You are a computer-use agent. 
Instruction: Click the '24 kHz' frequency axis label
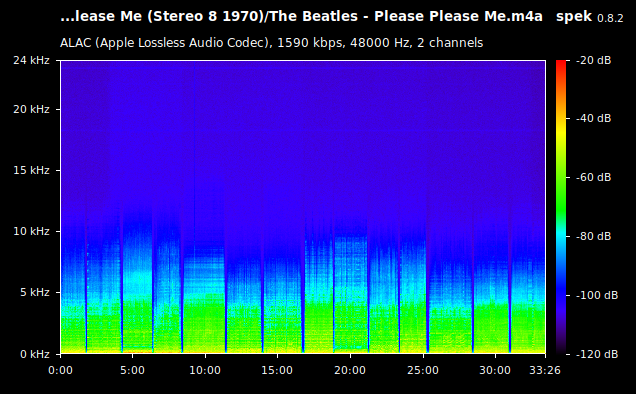[x=31, y=60]
